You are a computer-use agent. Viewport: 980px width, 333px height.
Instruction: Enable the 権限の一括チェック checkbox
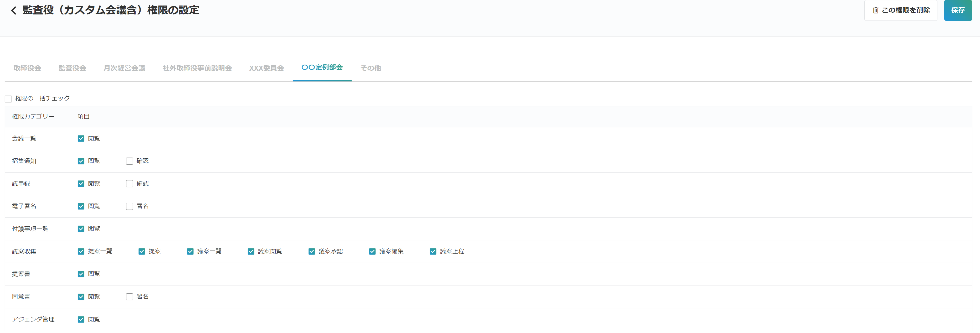coord(8,99)
